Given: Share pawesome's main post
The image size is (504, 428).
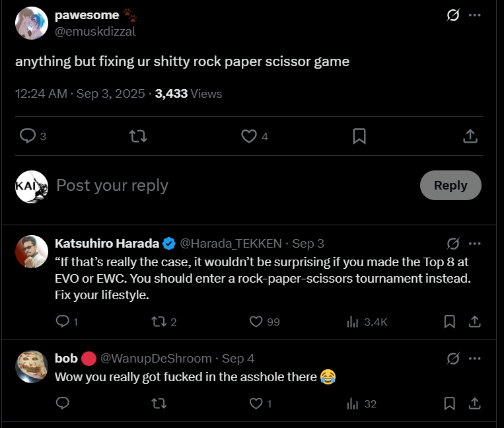Looking at the screenshot, I should tap(470, 136).
